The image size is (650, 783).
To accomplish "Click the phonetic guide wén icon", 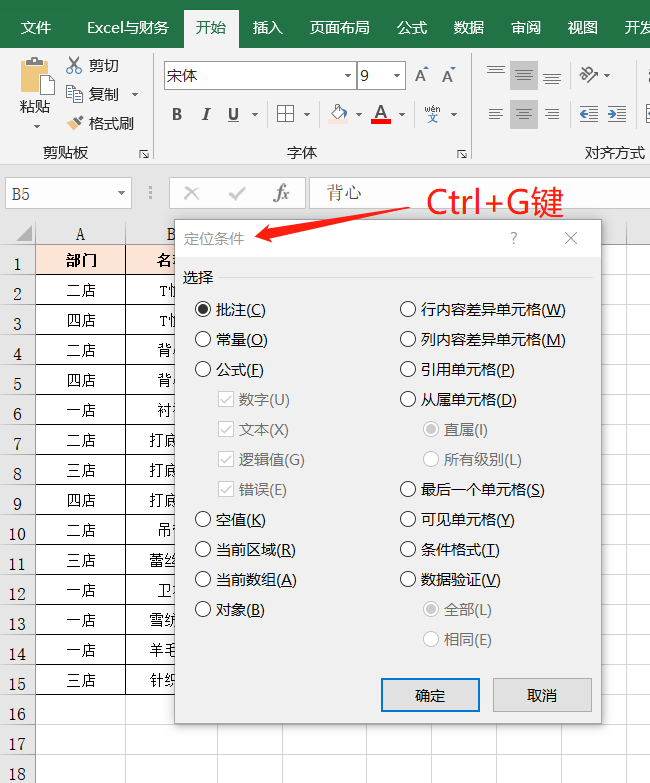I will pos(432,114).
